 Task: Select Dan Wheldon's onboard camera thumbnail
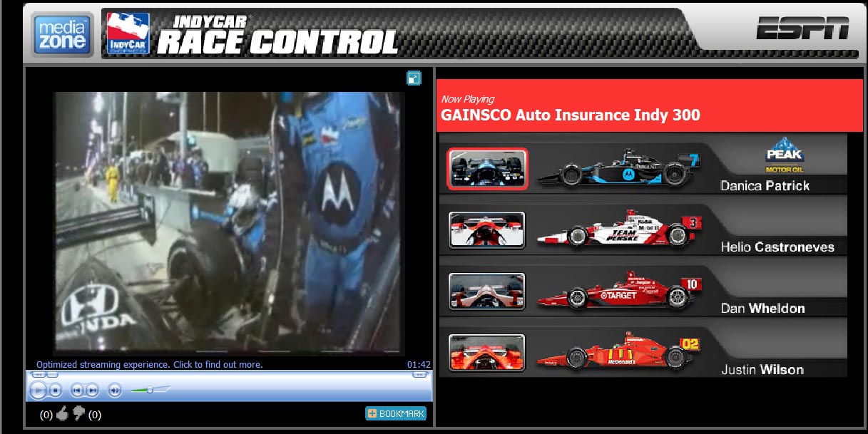[487, 291]
